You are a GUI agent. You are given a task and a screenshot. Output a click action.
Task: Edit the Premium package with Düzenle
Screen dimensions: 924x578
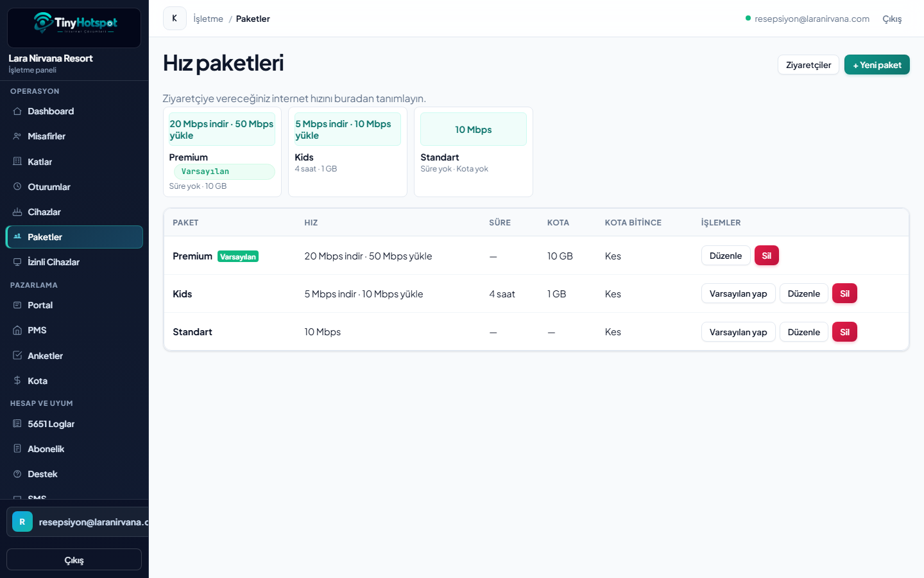[726, 256]
